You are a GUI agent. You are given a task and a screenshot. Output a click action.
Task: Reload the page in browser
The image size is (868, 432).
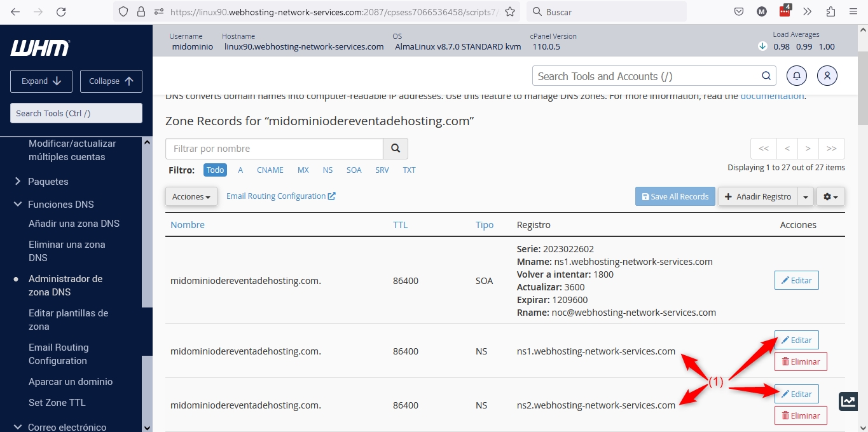coord(61,12)
